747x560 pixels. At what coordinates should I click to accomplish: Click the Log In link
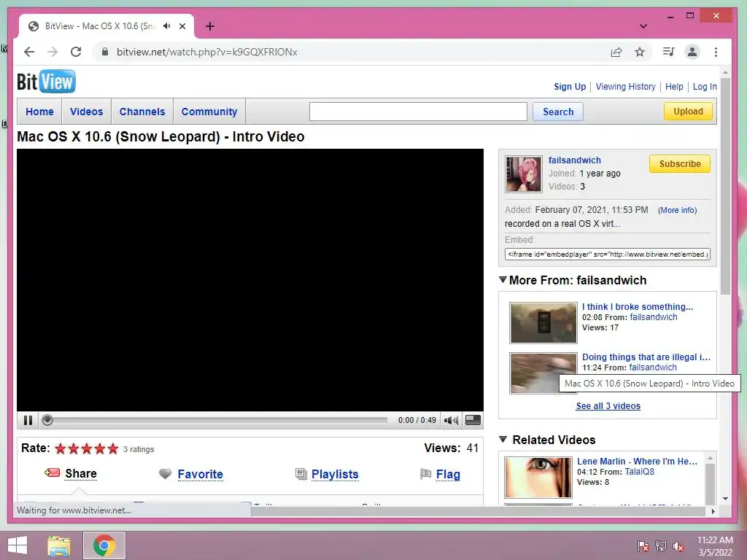point(705,86)
